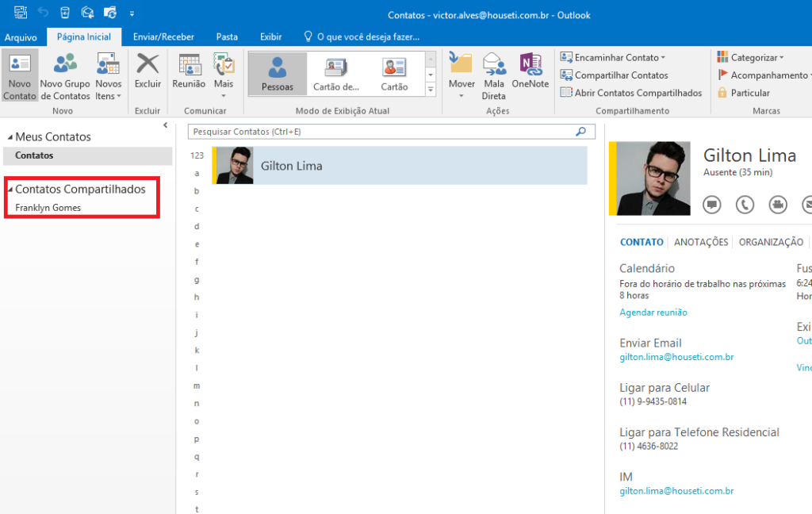Click the Pesquisar Contatos search field
The image size is (812, 514).
381,132
